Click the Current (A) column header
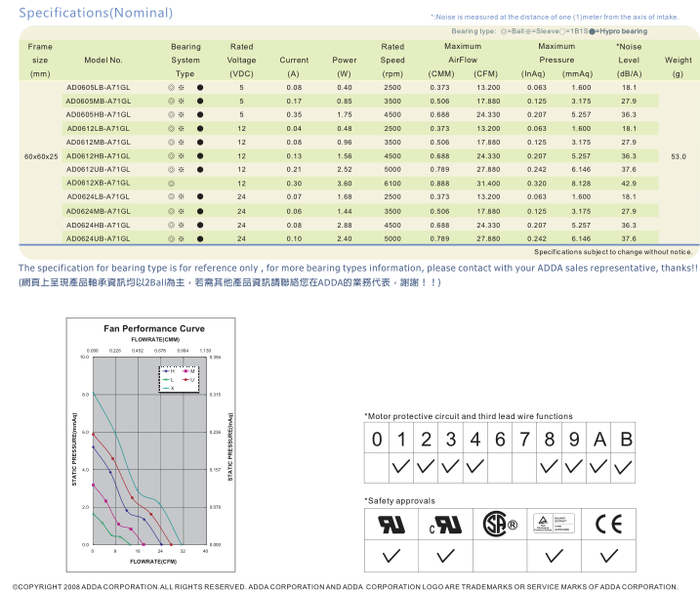 point(294,66)
